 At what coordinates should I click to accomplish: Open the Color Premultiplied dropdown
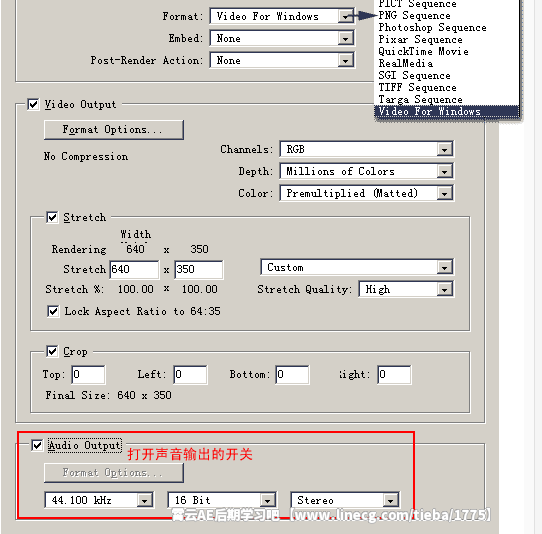[367, 193]
